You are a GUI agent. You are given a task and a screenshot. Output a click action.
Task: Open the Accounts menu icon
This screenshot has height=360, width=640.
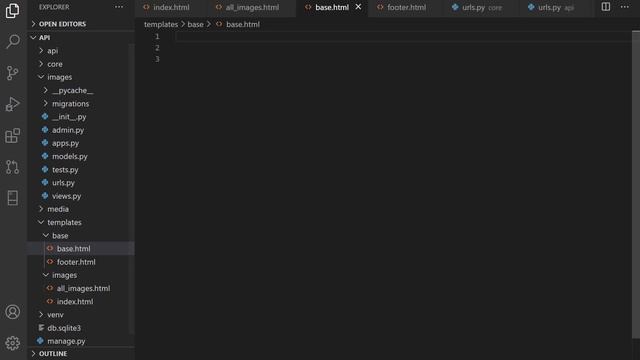pos(13,312)
